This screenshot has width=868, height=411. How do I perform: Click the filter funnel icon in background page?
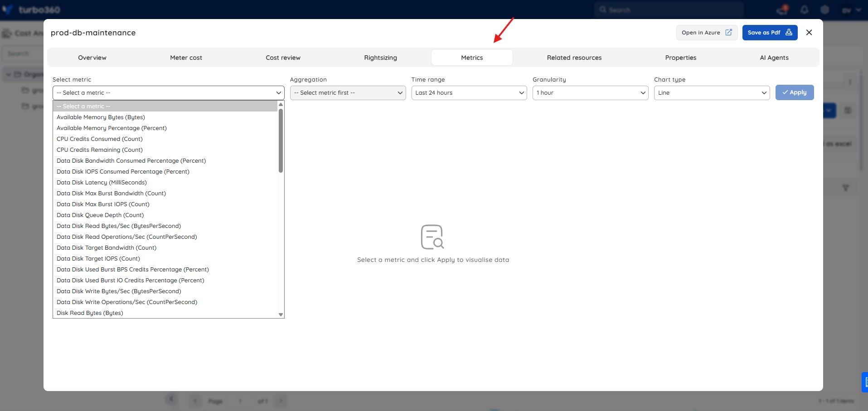[845, 188]
